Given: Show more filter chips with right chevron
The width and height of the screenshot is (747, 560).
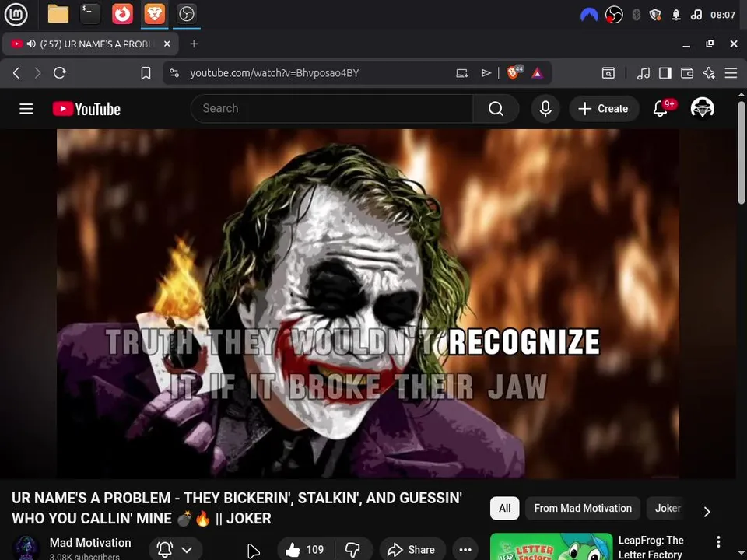Looking at the screenshot, I should click(707, 512).
